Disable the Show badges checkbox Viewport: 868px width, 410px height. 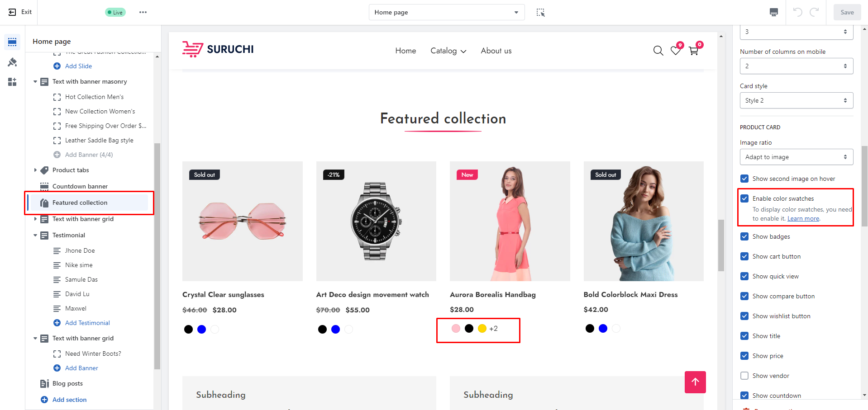(744, 236)
